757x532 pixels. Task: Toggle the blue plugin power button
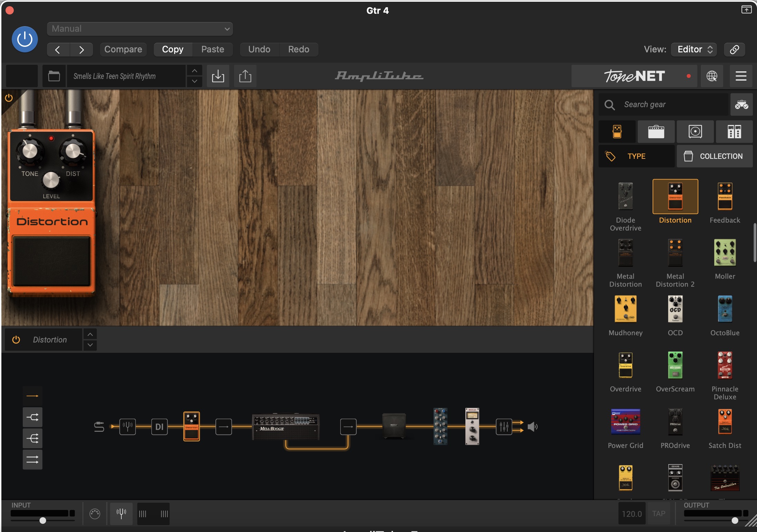[25, 39]
